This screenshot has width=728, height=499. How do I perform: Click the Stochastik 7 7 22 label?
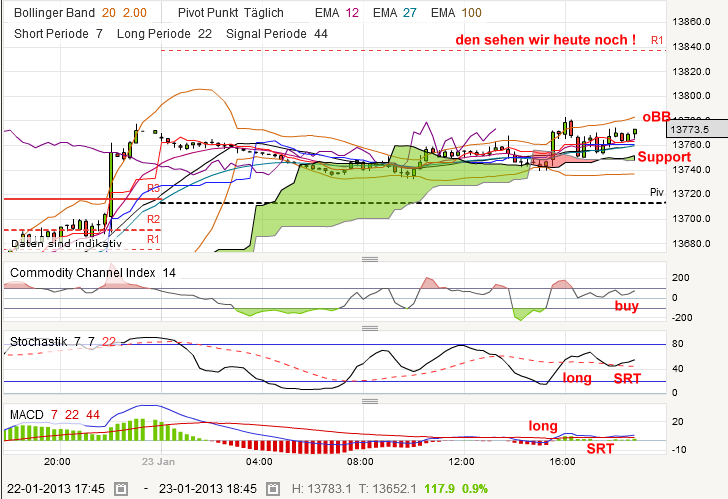[63, 342]
